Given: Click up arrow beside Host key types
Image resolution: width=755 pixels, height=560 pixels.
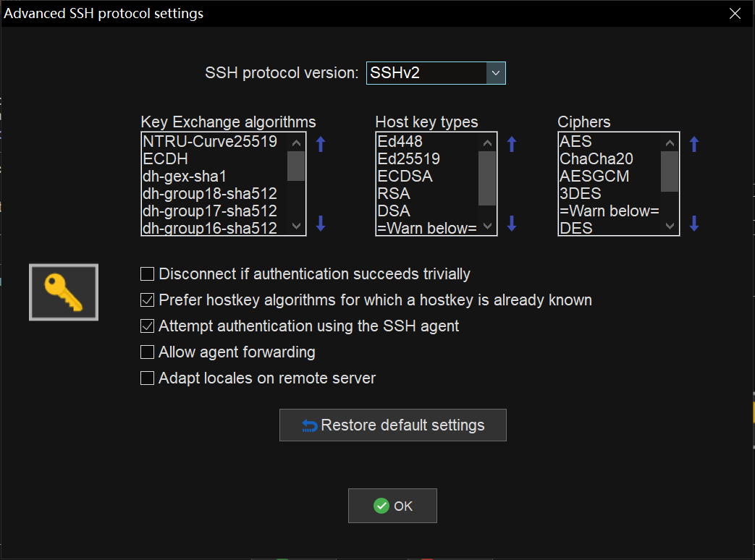Looking at the screenshot, I should coord(512,145).
